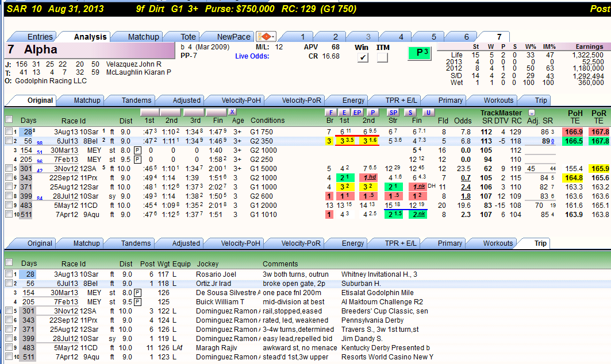Click the blank button above the 1st column
The width and height of the screenshot is (611, 364).
click(x=149, y=113)
